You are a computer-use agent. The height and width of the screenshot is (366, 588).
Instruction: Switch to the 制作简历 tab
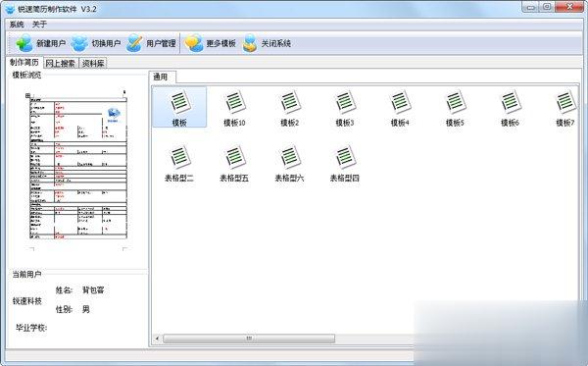(x=24, y=63)
